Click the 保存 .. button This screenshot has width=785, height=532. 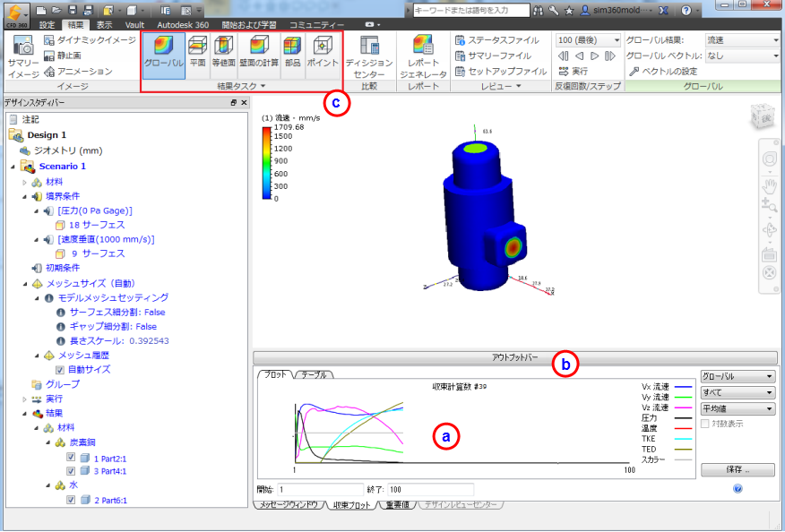(738, 469)
